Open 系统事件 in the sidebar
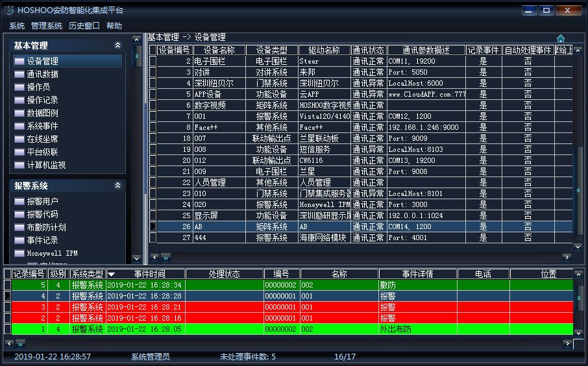 (x=42, y=126)
